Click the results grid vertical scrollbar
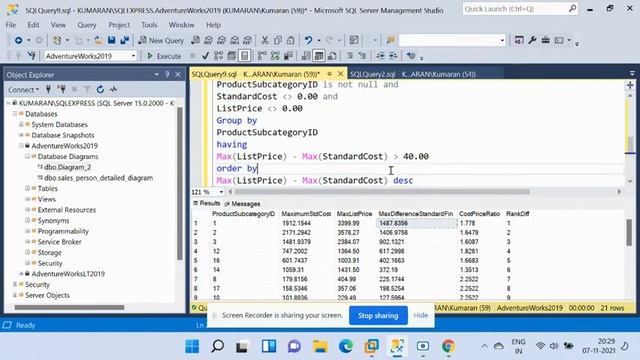 tap(629, 233)
